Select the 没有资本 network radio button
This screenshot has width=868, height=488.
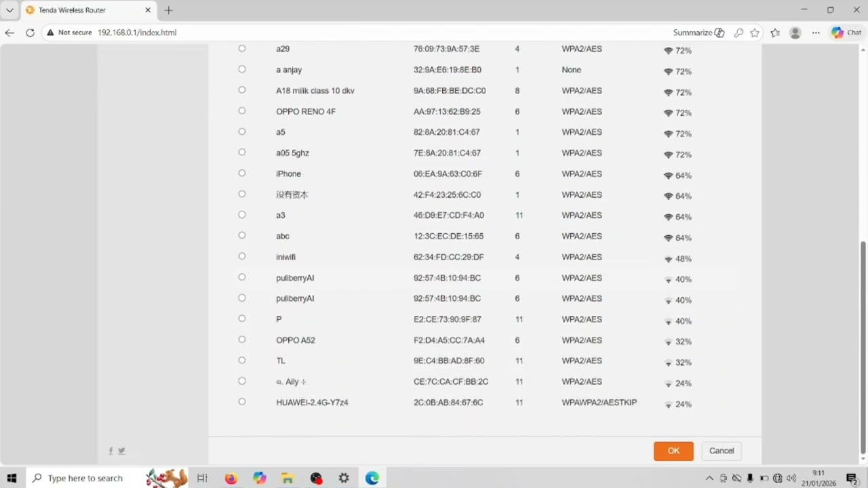click(x=242, y=194)
